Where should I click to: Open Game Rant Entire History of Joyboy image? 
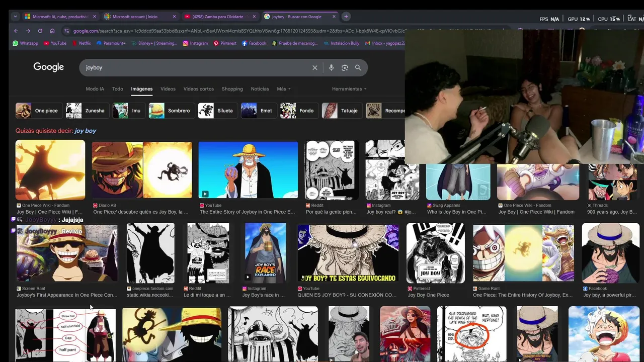[x=523, y=253]
